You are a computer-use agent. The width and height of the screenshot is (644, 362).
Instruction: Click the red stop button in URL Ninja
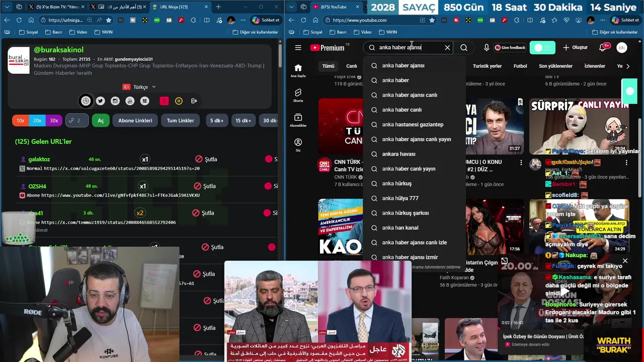tap(164, 101)
